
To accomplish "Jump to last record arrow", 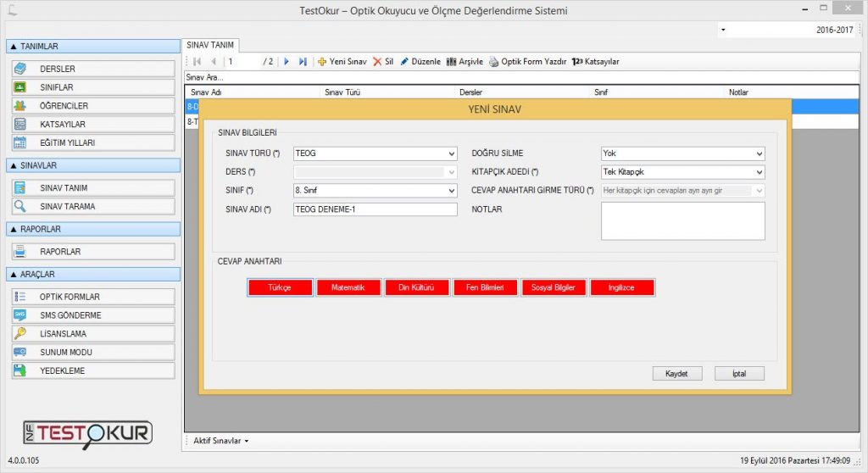I will (x=303, y=62).
